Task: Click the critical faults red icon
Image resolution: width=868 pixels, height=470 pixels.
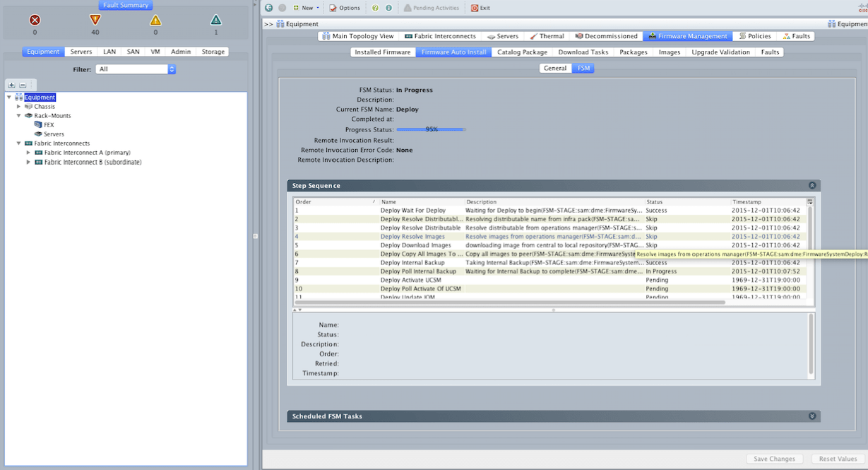Action: (x=34, y=20)
